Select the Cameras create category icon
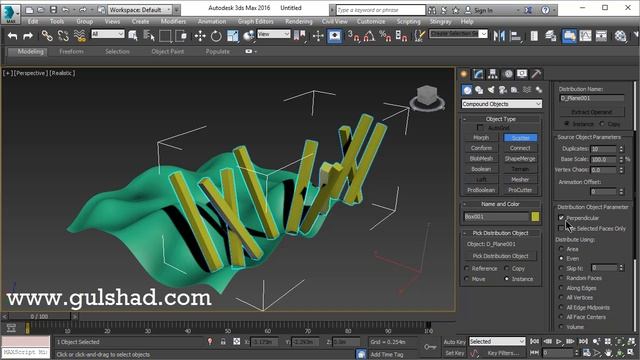Image resolution: width=640 pixels, height=360 pixels. 503,90
